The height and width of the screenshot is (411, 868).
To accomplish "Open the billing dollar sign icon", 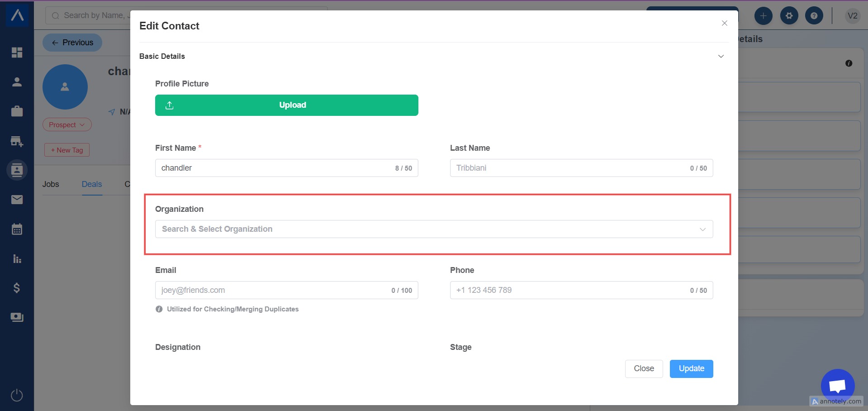I will tap(17, 288).
